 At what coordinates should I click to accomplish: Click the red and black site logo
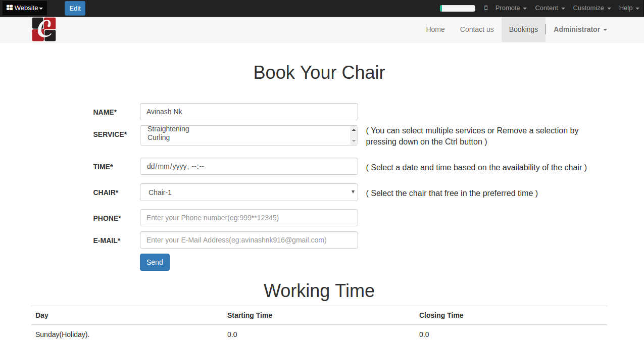point(44,29)
